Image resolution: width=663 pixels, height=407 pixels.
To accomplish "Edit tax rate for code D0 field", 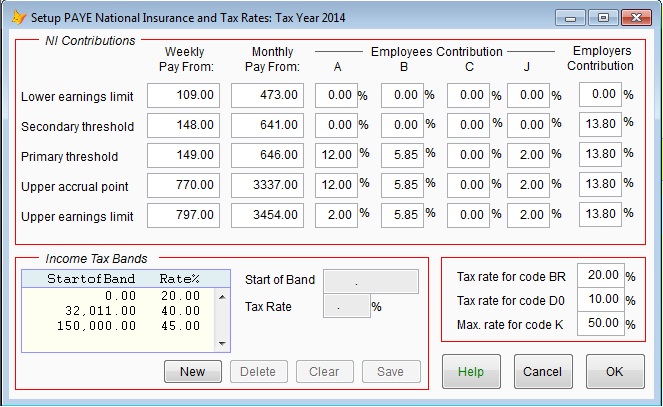I will (601, 300).
